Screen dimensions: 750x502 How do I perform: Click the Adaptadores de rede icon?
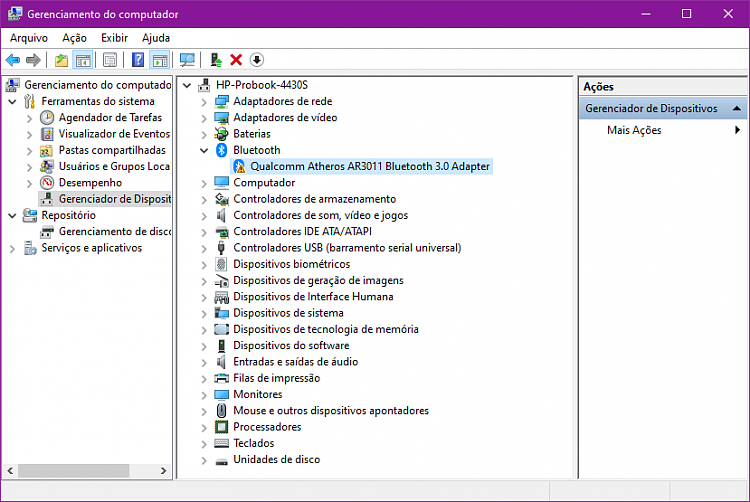click(x=221, y=101)
